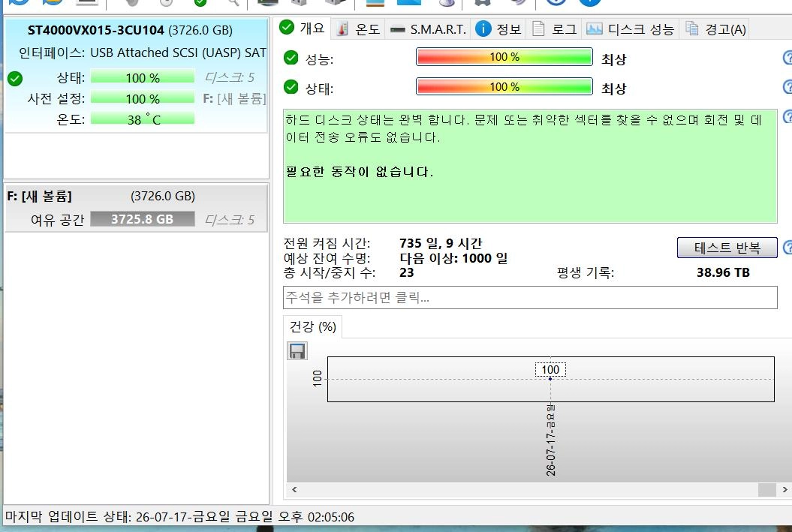Viewport: 792px width, 532px height.
Task: Click the comment field 주석을 추가하려면 클릭
Action: point(530,297)
